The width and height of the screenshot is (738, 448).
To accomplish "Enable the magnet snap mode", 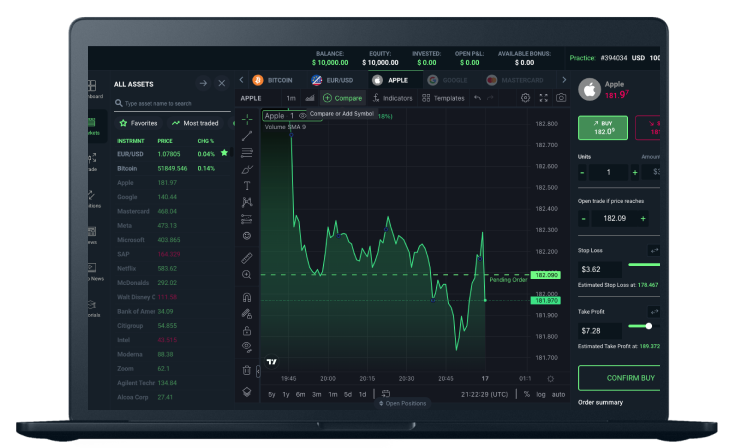I will 247,297.
